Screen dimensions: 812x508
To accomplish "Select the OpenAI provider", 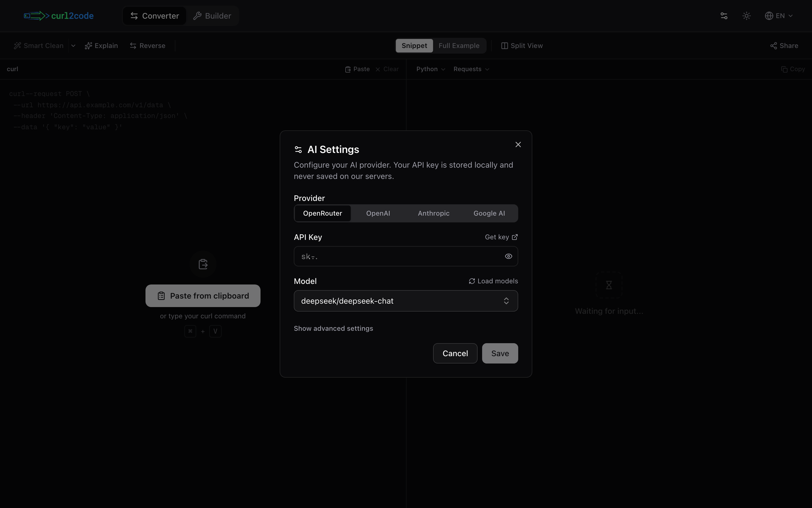I will point(378,213).
